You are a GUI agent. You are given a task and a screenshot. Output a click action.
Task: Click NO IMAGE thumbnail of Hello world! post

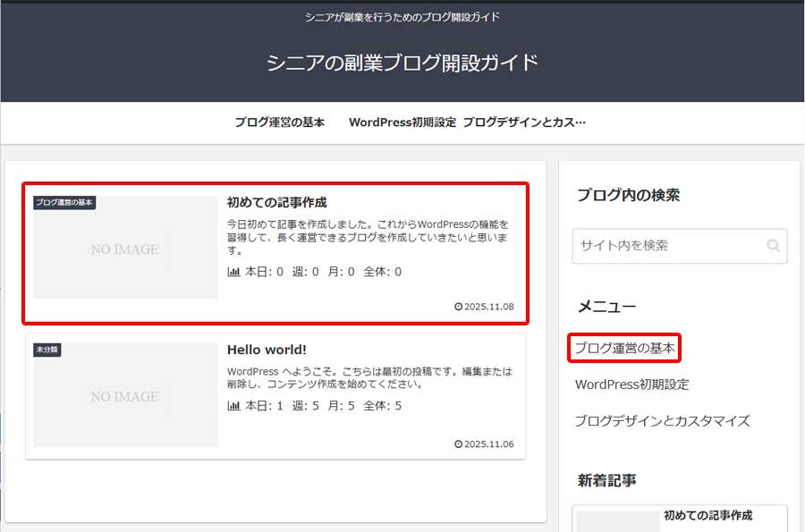point(125,396)
